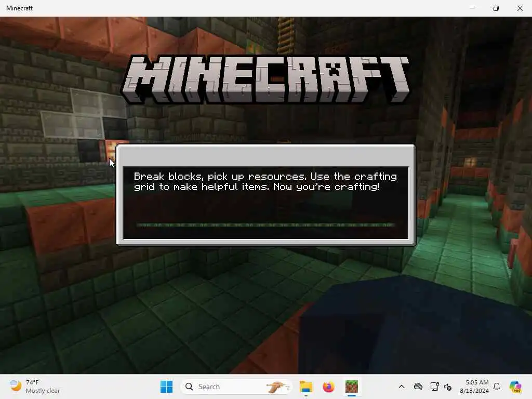
Task: Open the display network tray icon
Action: tap(434, 387)
